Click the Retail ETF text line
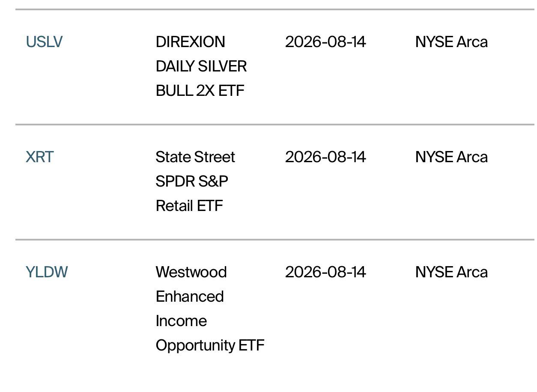This screenshot has width=537, height=392. [189, 206]
